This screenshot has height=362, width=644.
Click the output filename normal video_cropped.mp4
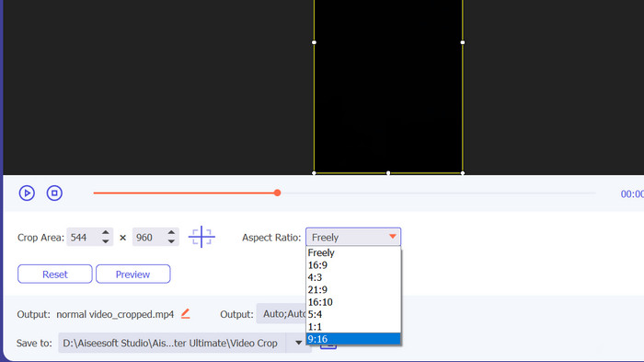tap(115, 314)
